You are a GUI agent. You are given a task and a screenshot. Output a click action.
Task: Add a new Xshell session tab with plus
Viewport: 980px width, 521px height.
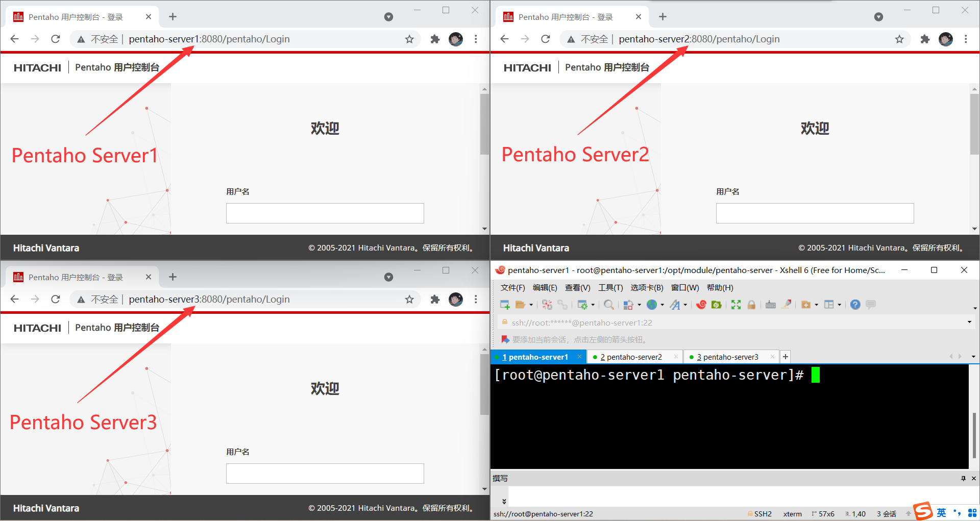click(x=786, y=357)
